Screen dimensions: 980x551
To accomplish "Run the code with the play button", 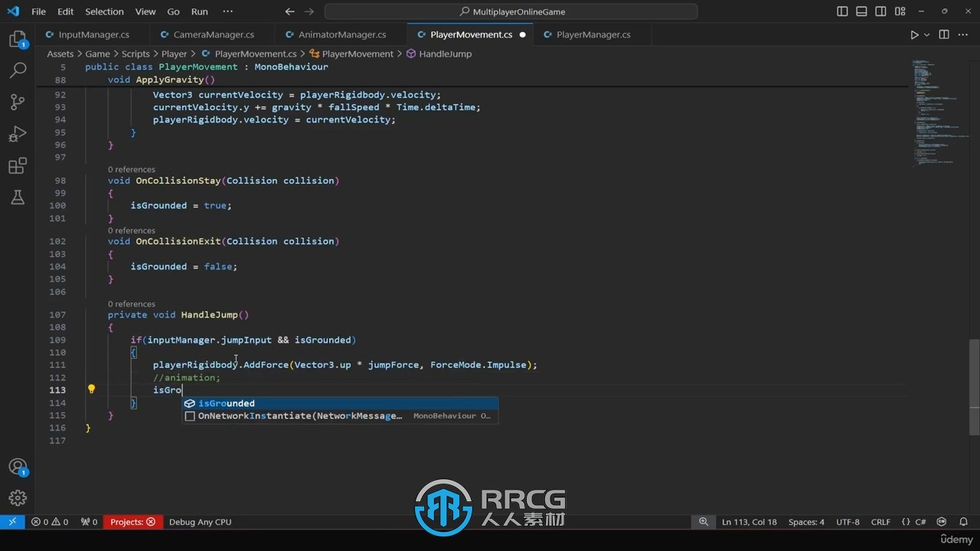I will coord(914,34).
